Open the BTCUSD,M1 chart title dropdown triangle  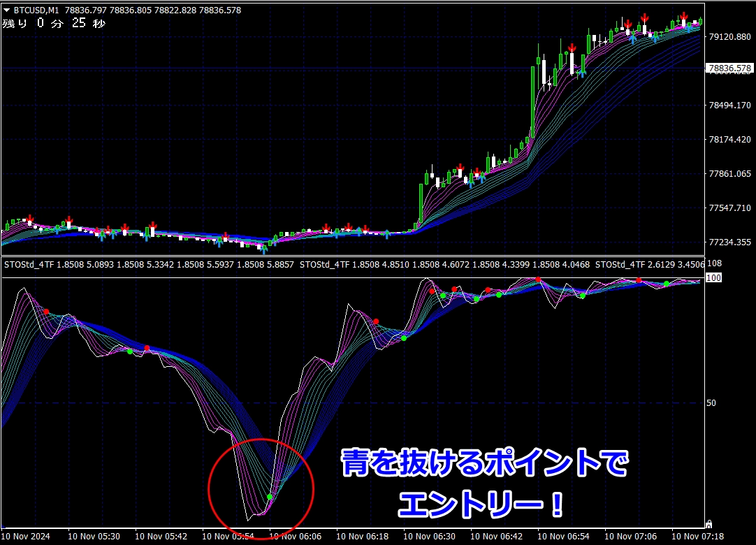[x=6, y=10]
